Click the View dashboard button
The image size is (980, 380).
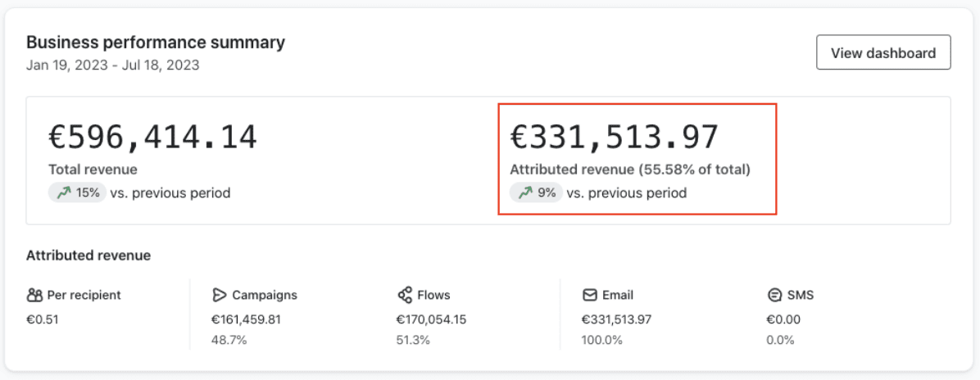coord(882,53)
